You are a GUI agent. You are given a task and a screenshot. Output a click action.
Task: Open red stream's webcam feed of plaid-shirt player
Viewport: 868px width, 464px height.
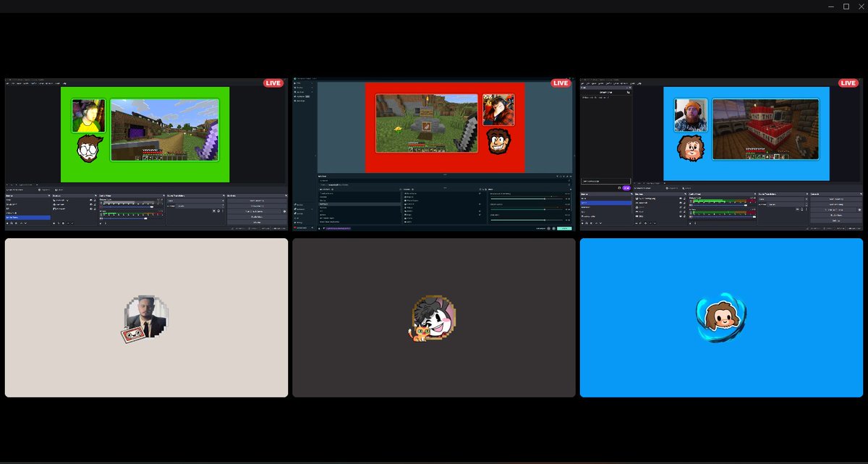498,109
